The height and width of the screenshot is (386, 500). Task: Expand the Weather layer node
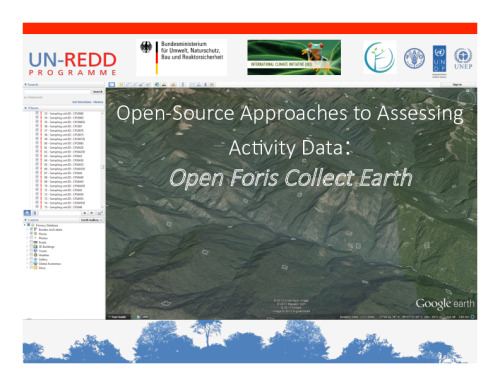(27, 255)
